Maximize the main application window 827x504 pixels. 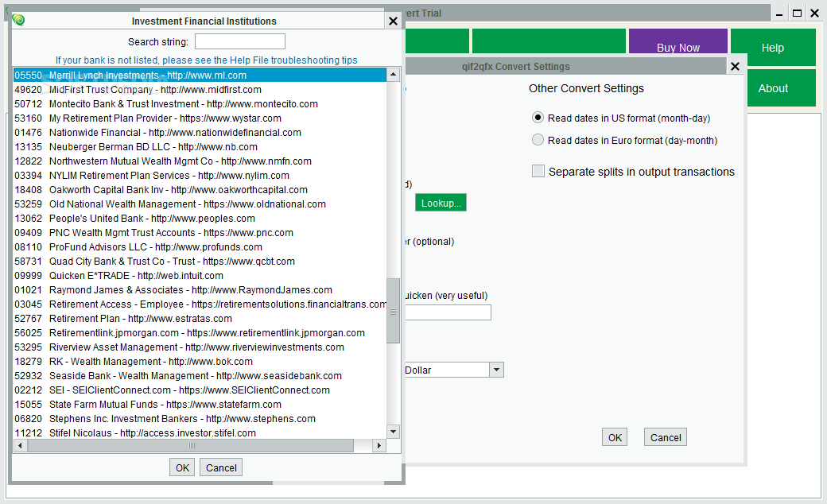coord(798,14)
